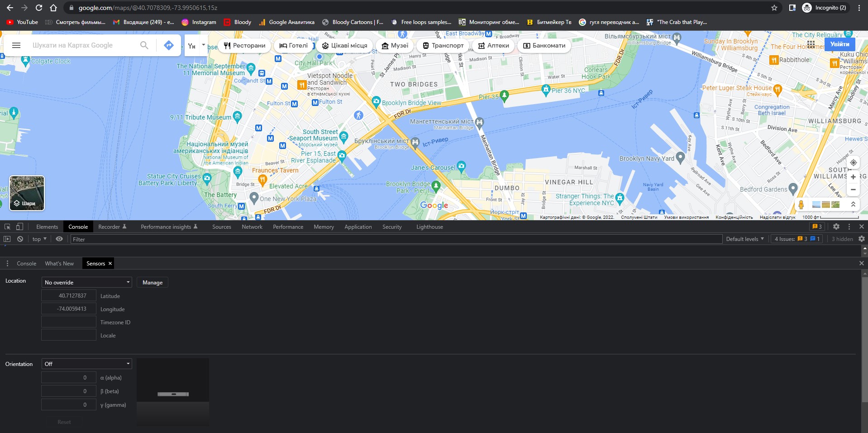Open DevTools settings gear

pos(836,226)
